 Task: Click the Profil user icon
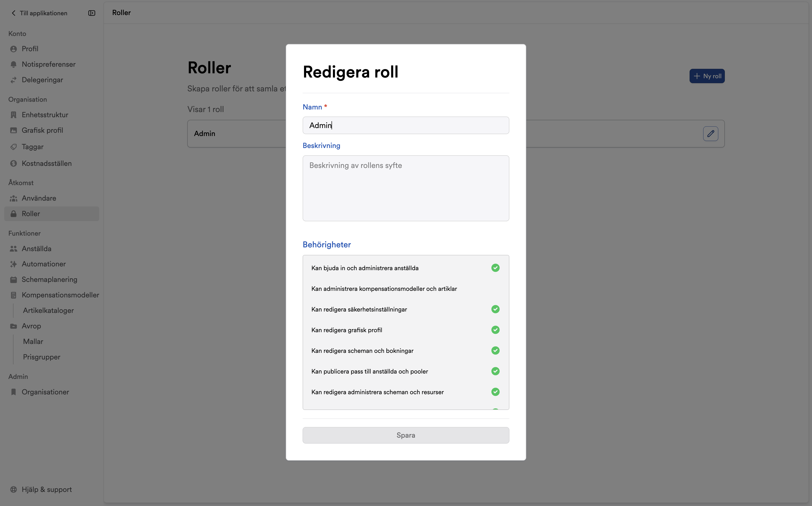point(13,49)
